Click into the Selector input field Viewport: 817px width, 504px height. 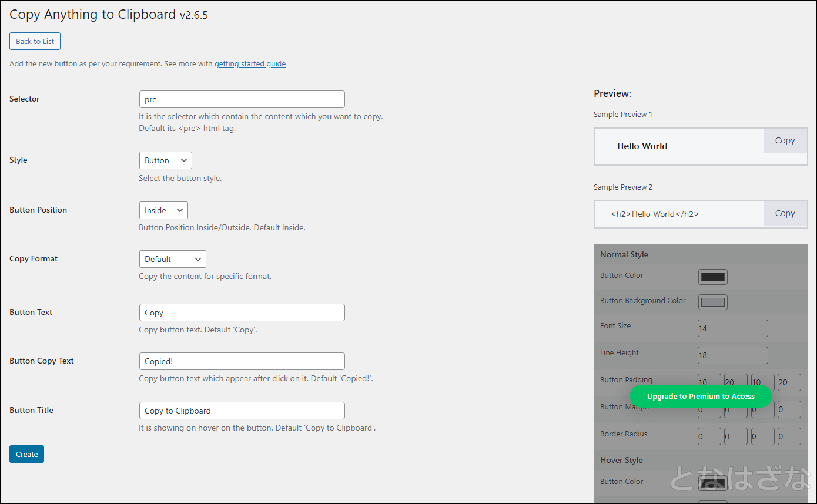[x=242, y=99]
